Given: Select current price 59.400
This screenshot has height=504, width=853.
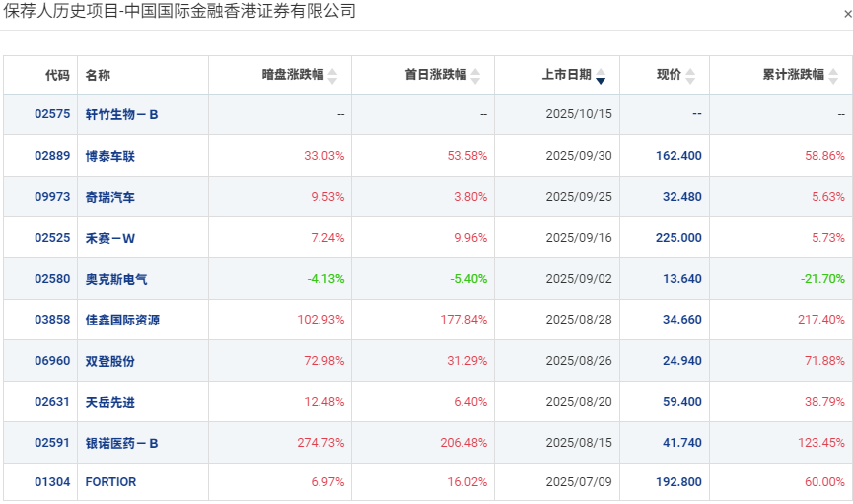Looking at the screenshot, I should (x=681, y=402).
